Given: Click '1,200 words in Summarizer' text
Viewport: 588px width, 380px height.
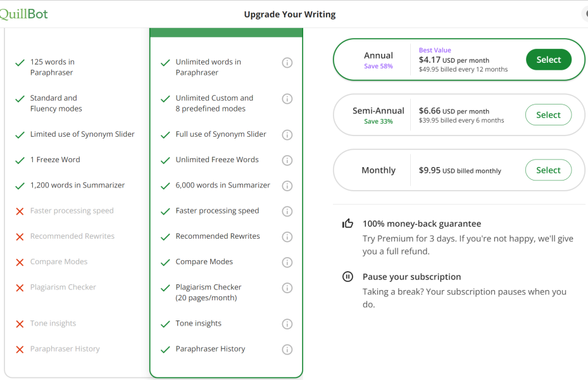Looking at the screenshot, I should click(77, 185).
